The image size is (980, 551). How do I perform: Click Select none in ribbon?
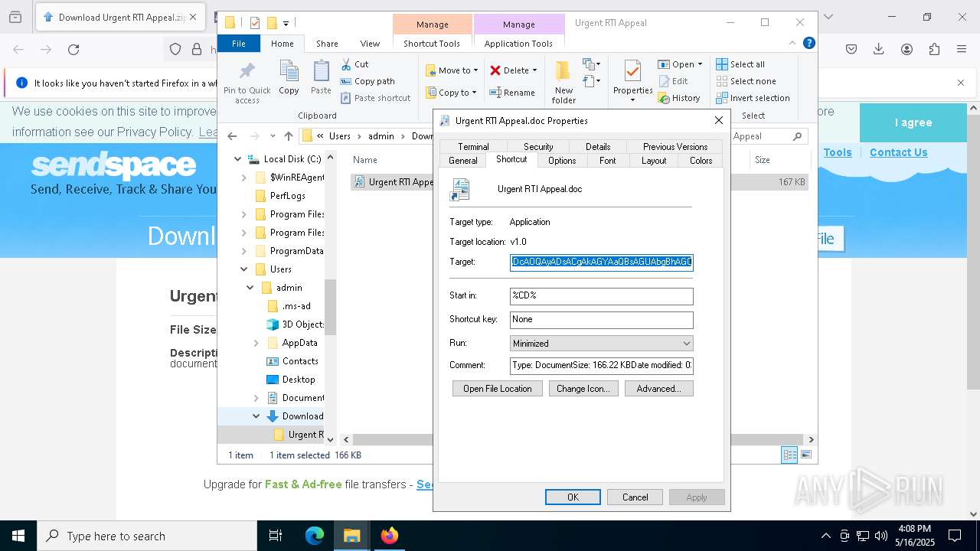[x=746, y=81]
